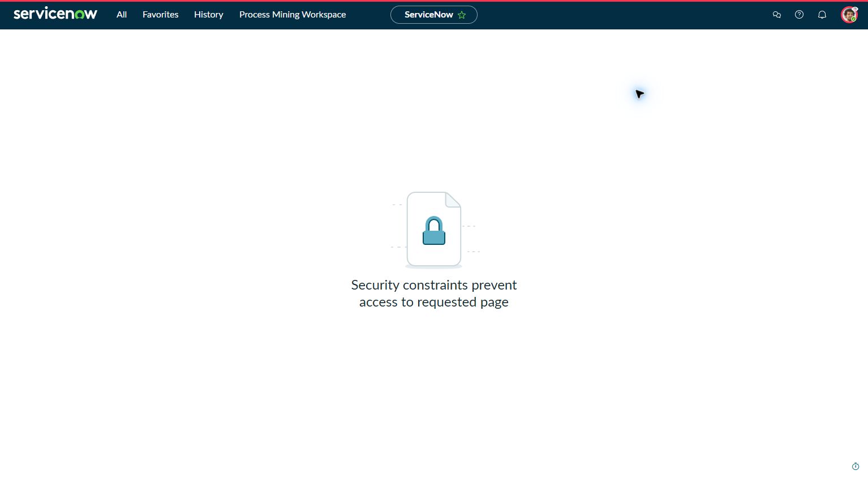The image size is (868, 479).
Task: Open the Favorites menu
Action: (161, 15)
